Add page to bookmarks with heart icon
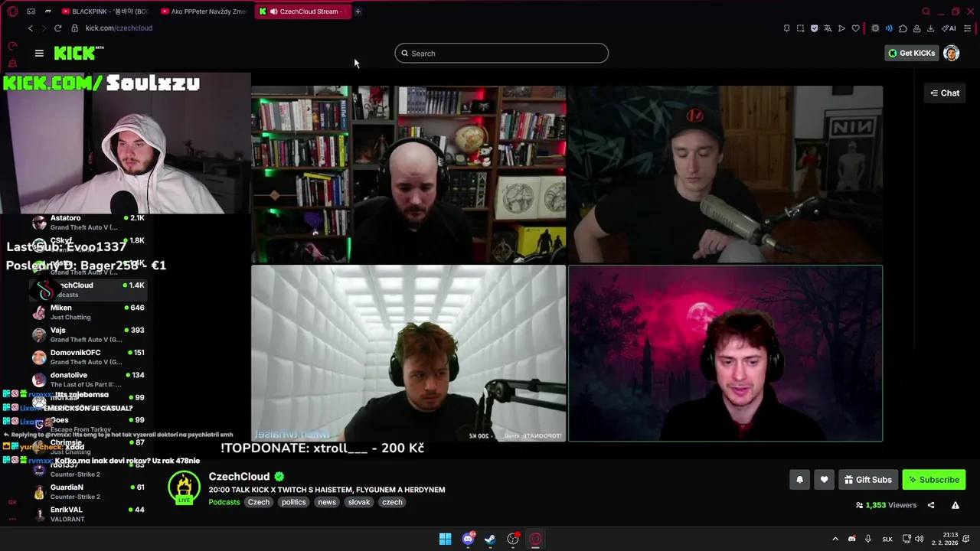Image resolution: width=980 pixels, height=551 pixels. point(855,28)
